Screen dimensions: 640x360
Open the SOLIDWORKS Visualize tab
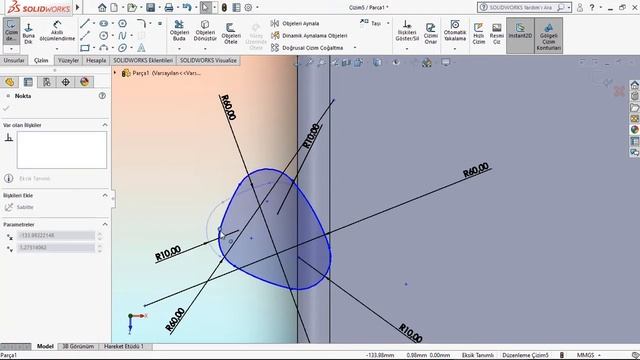pyautogui.click(x=208, y=60)
